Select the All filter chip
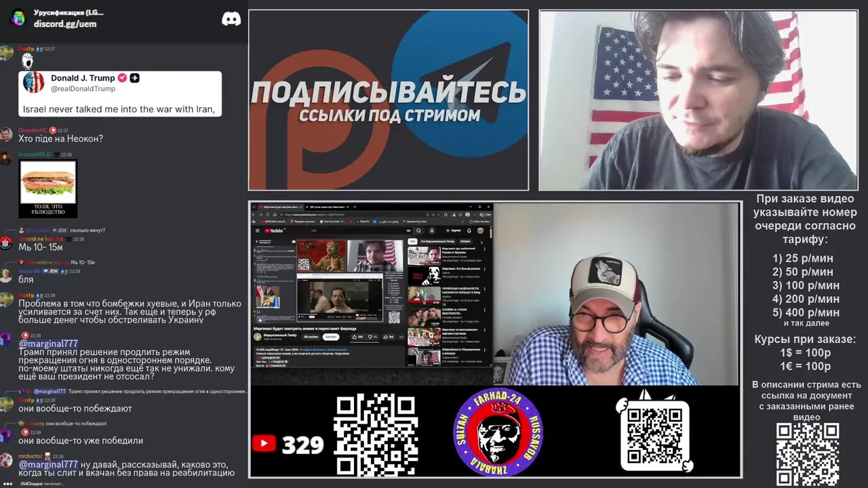 tap(412, 241)
